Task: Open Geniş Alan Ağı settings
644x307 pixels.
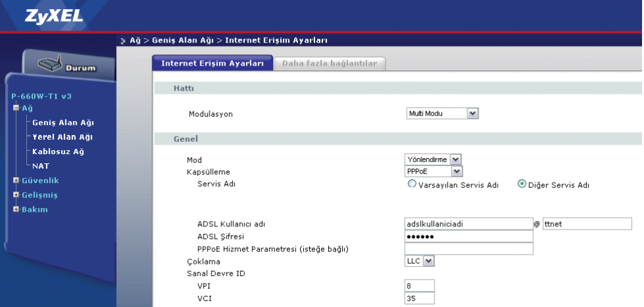Action: (61, 123)
